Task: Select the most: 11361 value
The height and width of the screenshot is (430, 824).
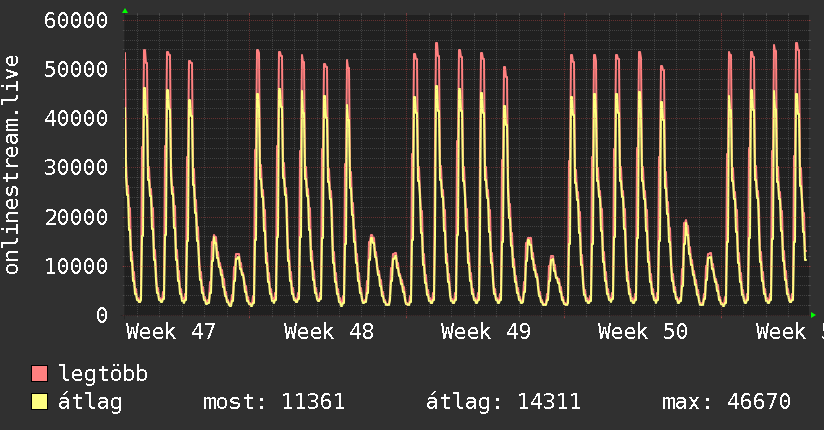Action: (x=274, y=402)
